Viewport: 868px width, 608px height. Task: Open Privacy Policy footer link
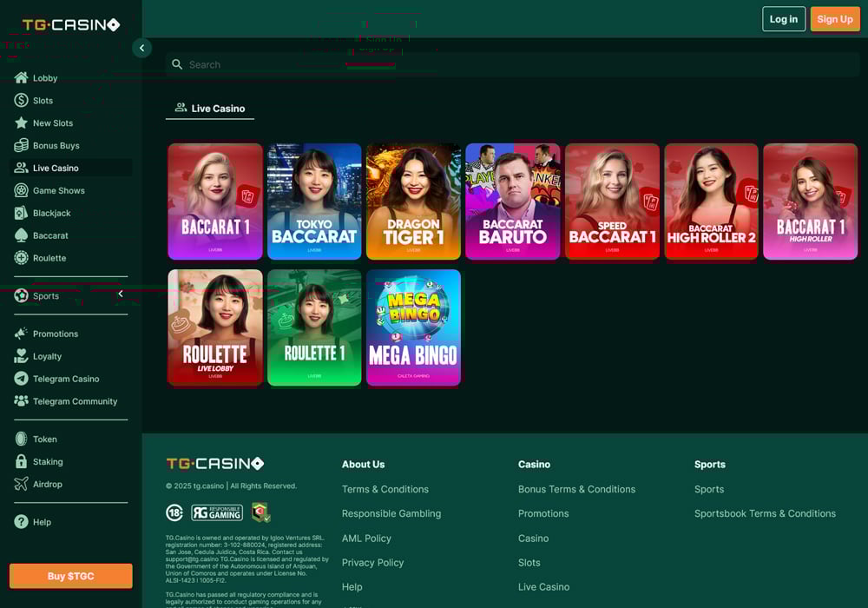[x=372, y=563]
